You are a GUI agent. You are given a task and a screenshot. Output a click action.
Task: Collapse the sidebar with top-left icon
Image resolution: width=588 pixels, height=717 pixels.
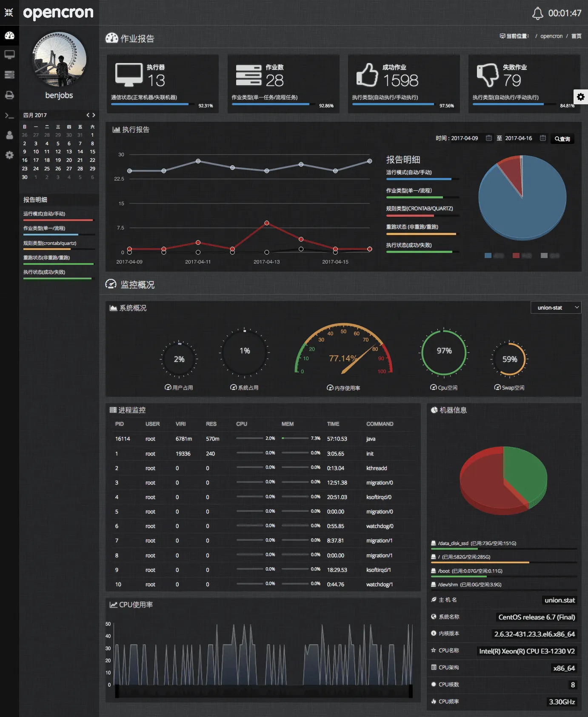tap(9, 12)
